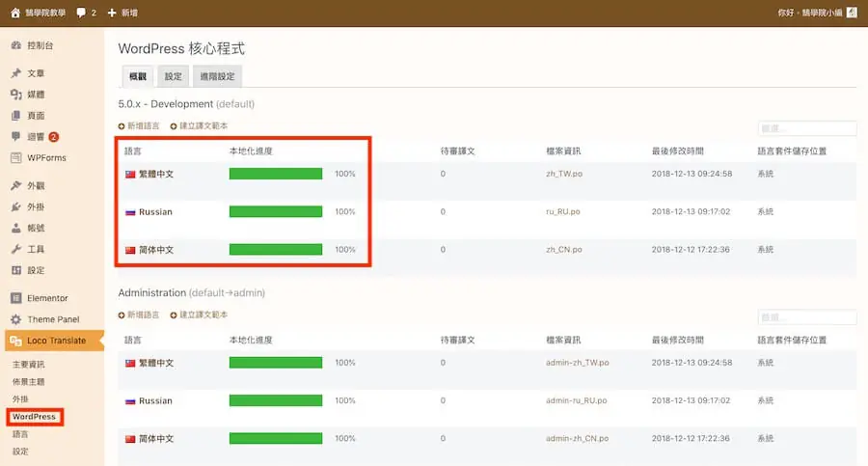Click China flag next to 简体中文 in Administration

click(x=130, y=439)
